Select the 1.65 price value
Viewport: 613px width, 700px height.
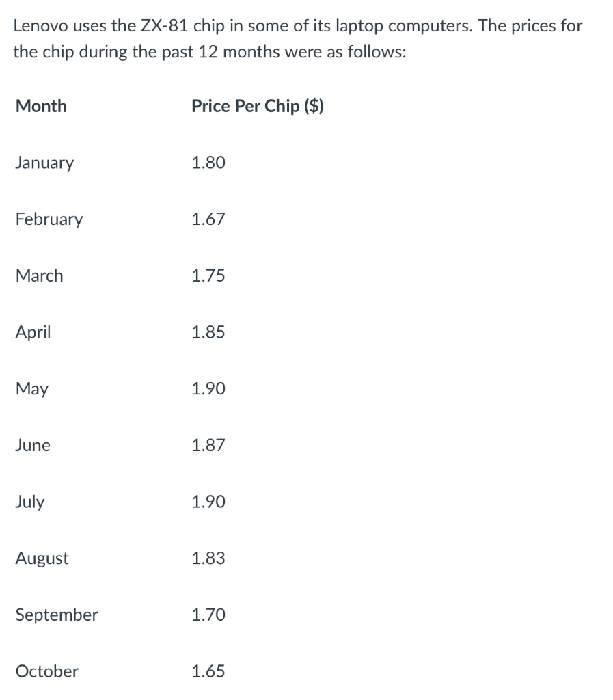tap(208, 671)
